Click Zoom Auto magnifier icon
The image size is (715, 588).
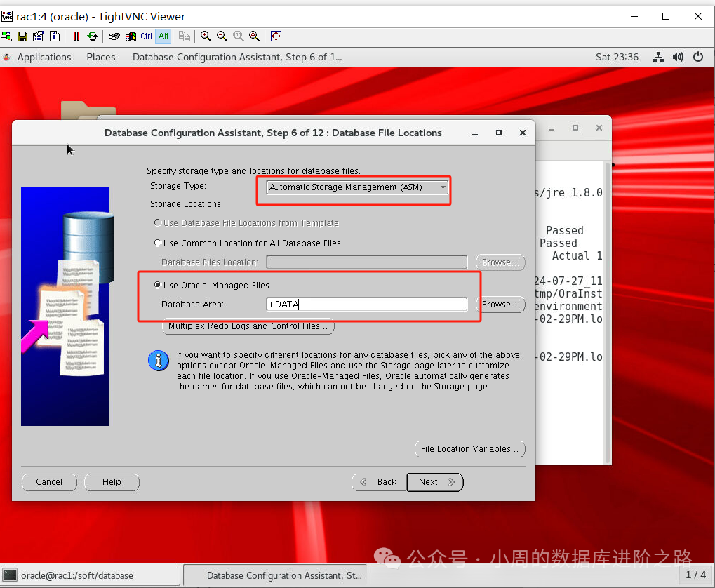255,36
